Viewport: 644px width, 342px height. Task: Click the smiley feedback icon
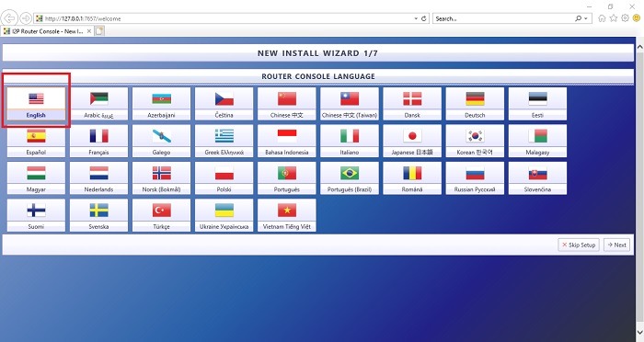[637, 18]
